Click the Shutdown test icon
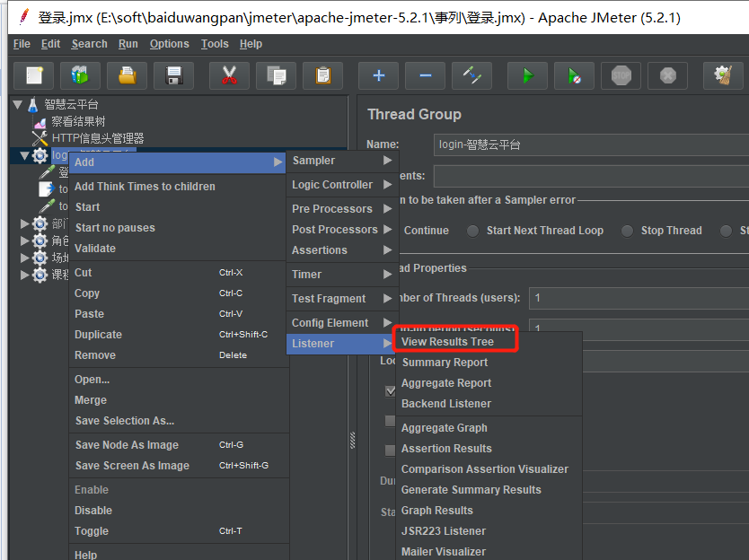 pyautogui.click(x=668, y=75)
